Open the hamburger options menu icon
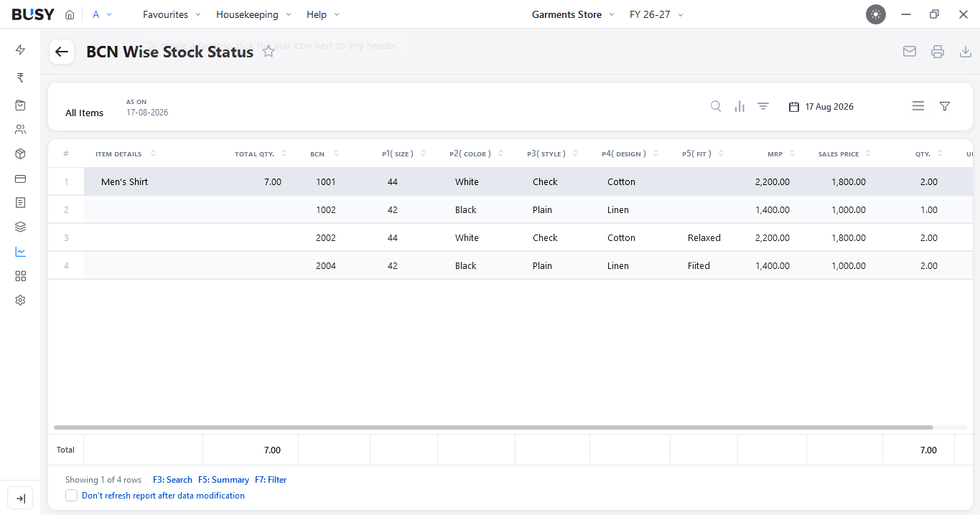The width and height of the screenshot is (980, 515). [x=918, y=106]
